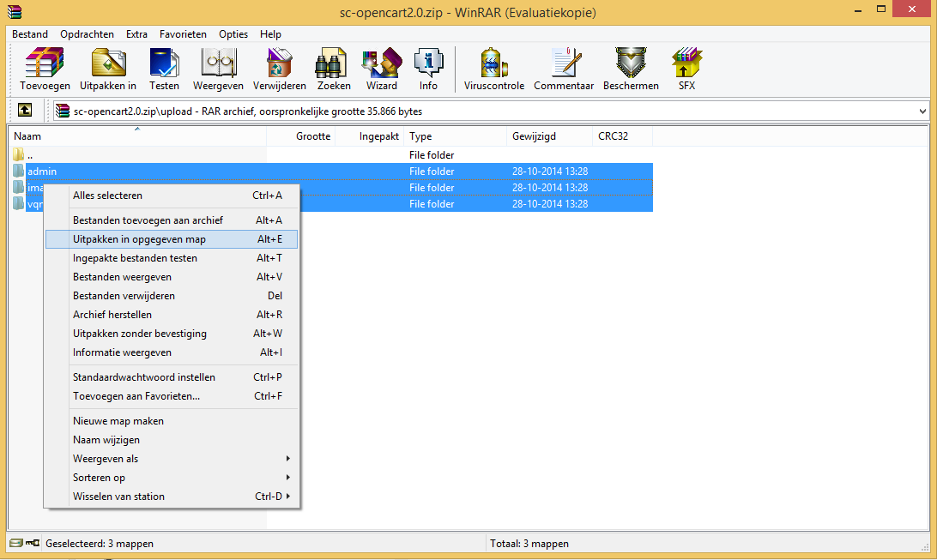Expand the Weergeven als submenu
Image resolution: width=937 pixels, height=560 pixels.
(172, 459)
